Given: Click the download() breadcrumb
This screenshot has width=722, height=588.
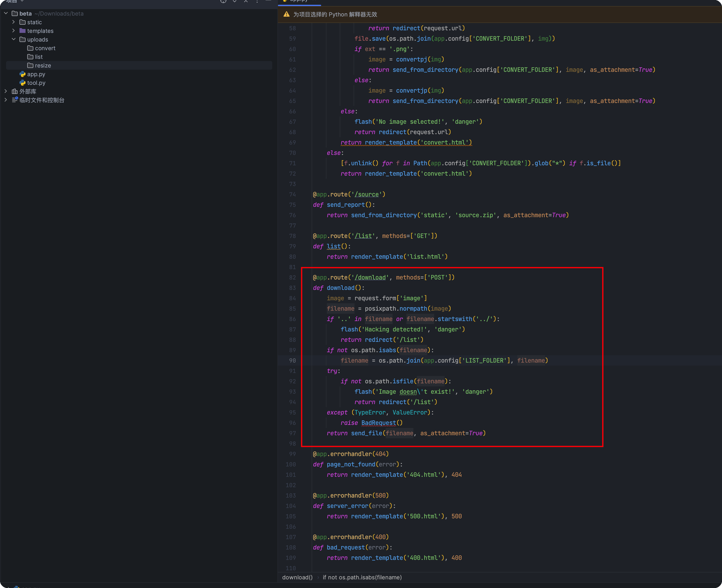Looking at the screenshot, I should coord(297,577).
